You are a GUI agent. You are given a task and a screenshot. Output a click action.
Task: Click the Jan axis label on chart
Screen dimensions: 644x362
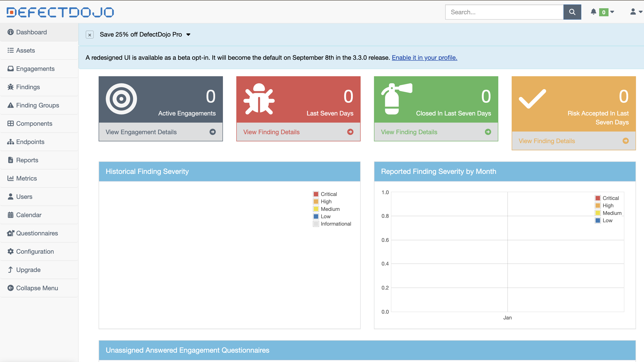507,318
